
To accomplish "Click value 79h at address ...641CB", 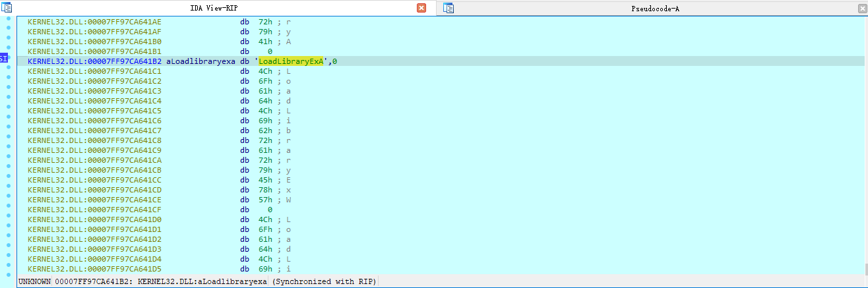I will tap(265, 170).
